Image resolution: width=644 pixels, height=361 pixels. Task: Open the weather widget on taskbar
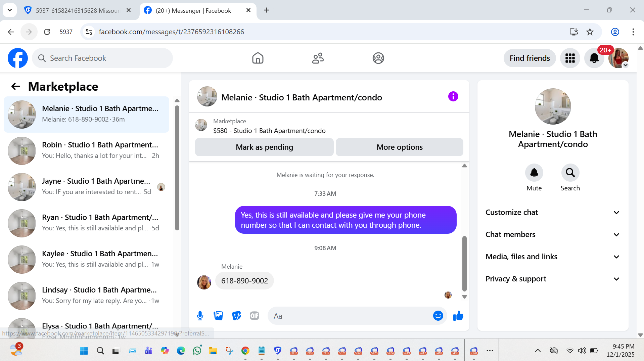[16, 350]
